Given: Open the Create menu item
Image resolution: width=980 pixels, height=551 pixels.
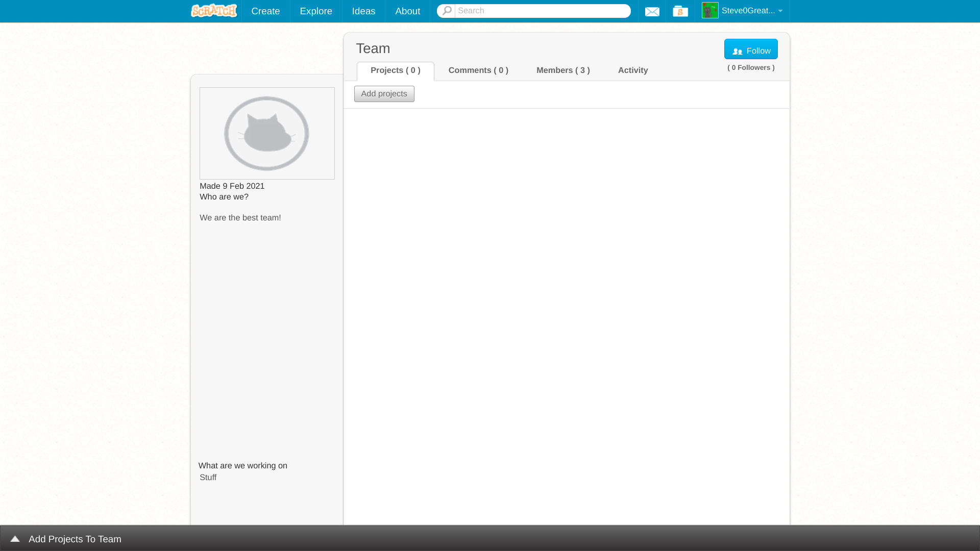Looking at the screenshot, I should [265, 11].
